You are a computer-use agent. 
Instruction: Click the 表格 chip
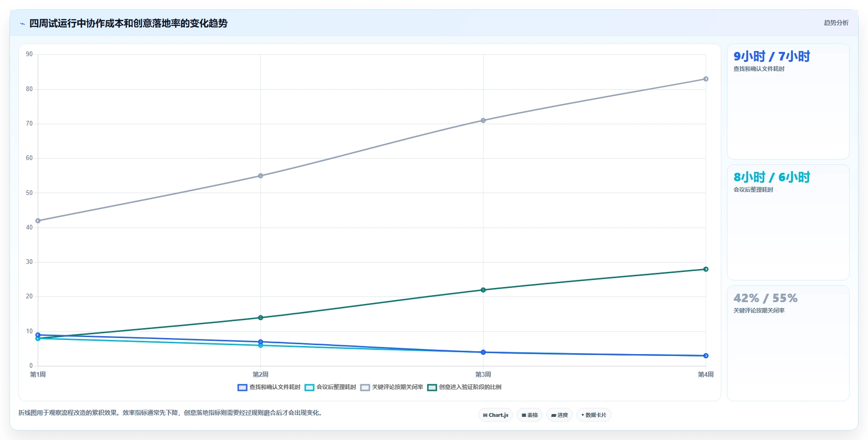529,415
